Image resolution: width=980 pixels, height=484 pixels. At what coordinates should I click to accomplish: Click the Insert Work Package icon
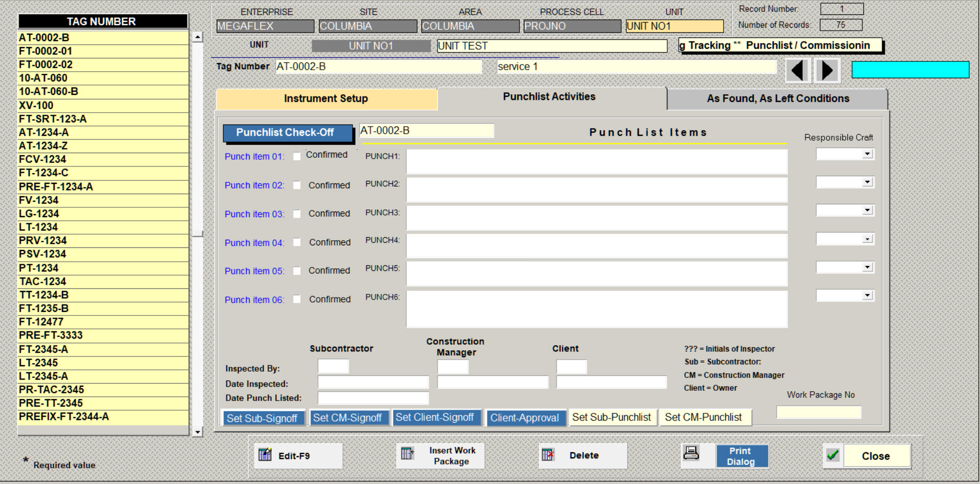tap(407, 454)
